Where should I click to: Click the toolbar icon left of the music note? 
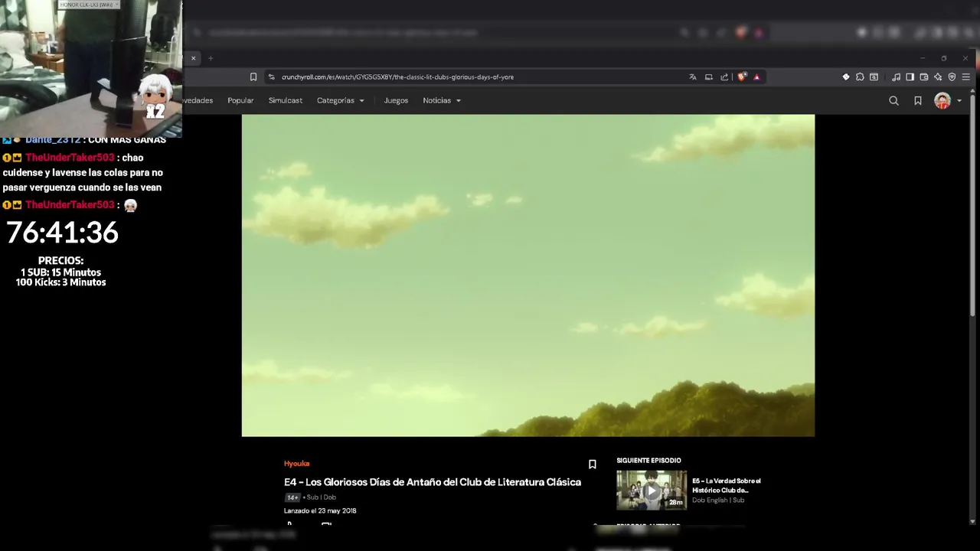pyautogui.click(x=874, y=77)
